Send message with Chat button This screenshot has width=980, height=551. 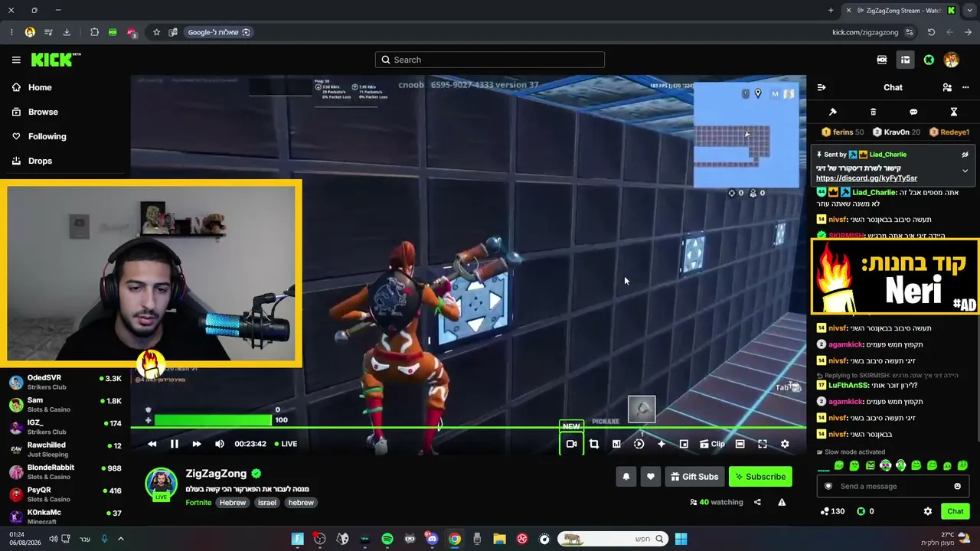pyautogui.click(x=955, y=511)
